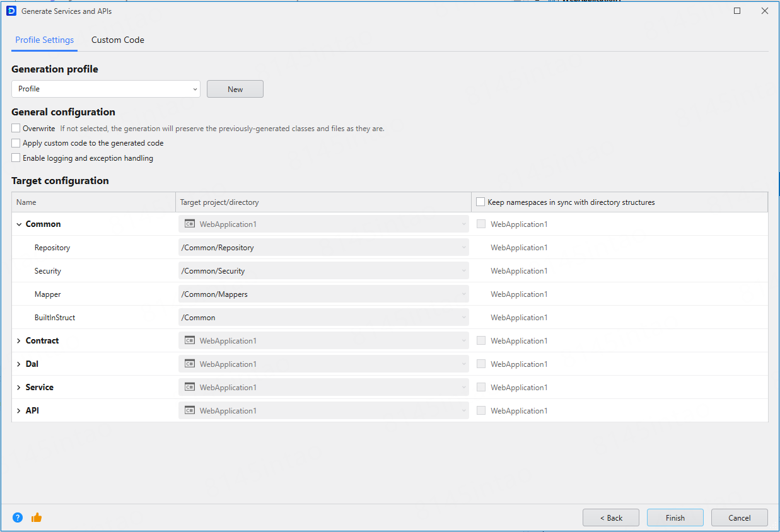Screen dimensions: 780x532
Task: Switch to the Custom Code tab
Action: (x=118, y=40)
